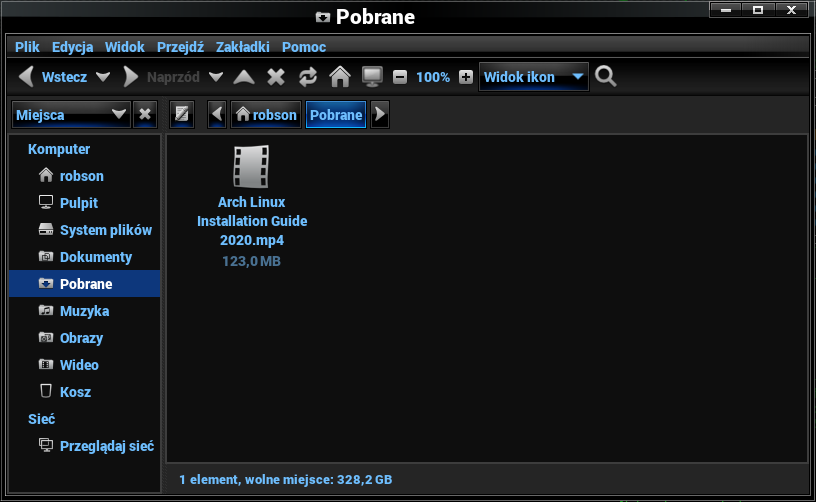
Task: Open the Plik menu
Action: coord(27,47)
